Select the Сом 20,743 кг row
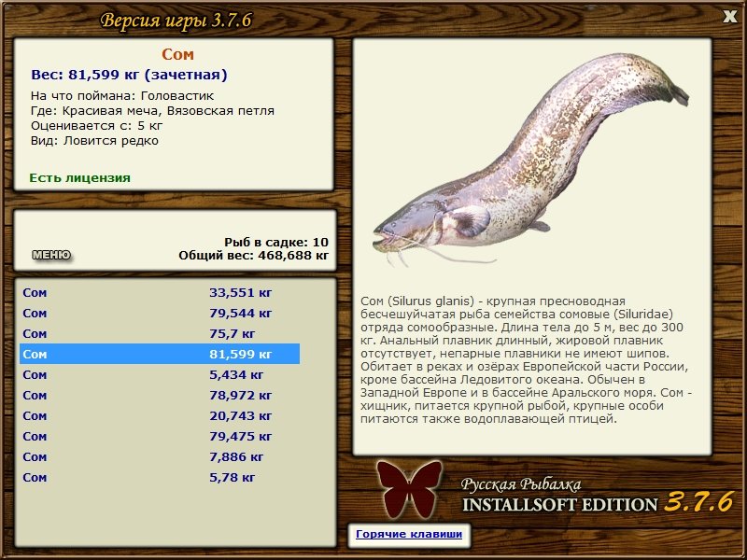This screenshot has width=747, height=560. 160,415
